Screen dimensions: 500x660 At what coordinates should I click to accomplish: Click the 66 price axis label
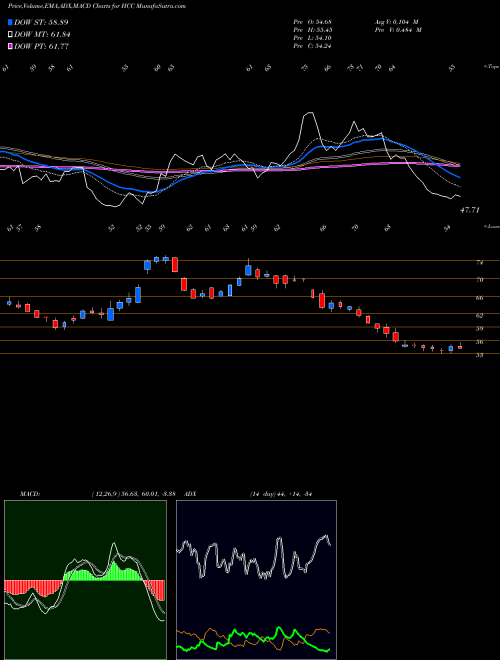pyautogui.click(x=479, y=298)
